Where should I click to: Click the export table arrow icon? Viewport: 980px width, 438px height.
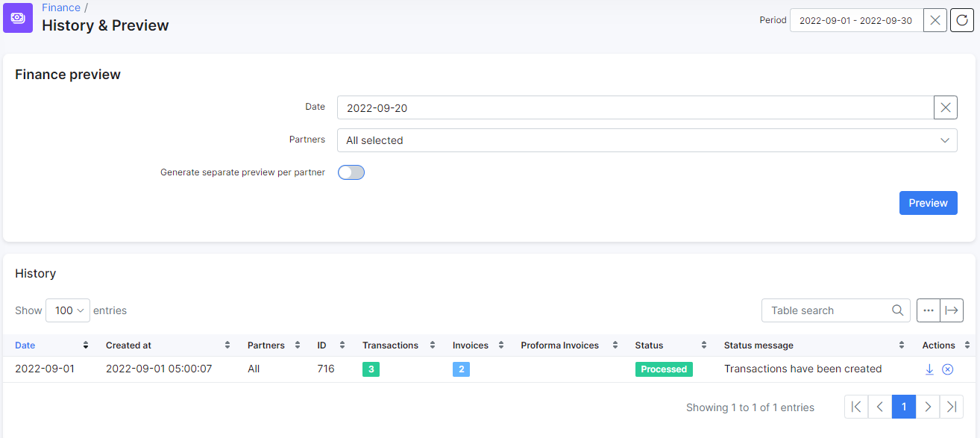pos(952,310)
